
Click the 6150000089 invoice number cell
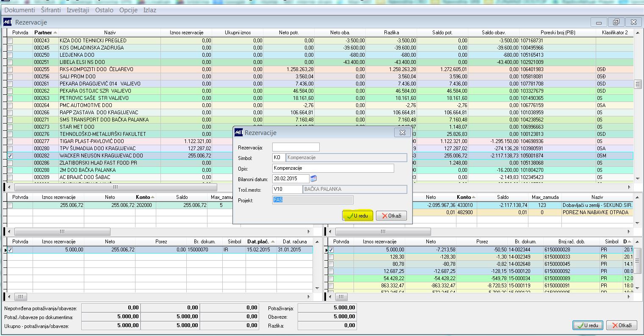tap(571, 278)
